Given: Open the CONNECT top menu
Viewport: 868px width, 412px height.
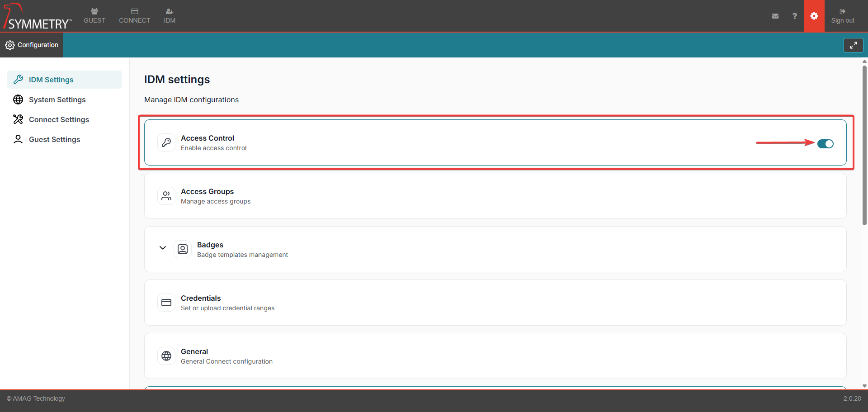Looking at the screenshot, I should pos(134,16).
